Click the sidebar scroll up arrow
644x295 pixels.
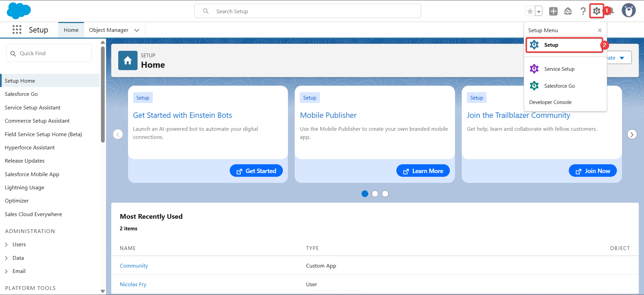103,42
